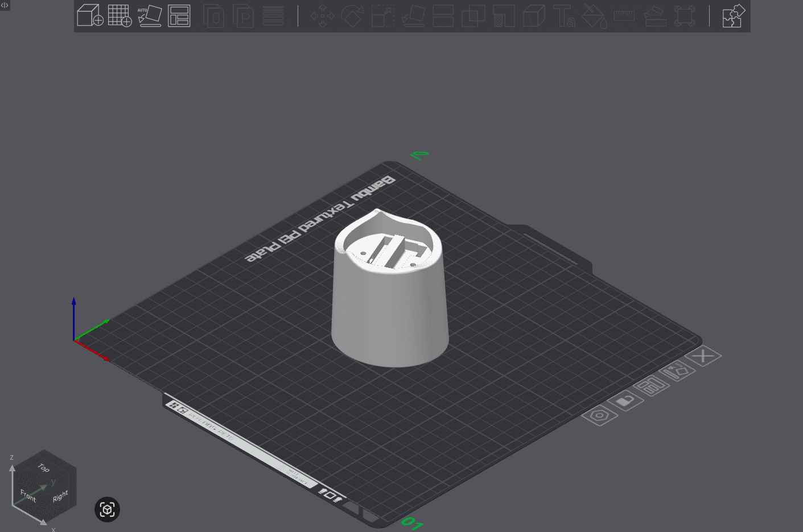Select the Rotate tool
Image resolution: width=803 pixels, height=532 pixels.
[353, 15]
